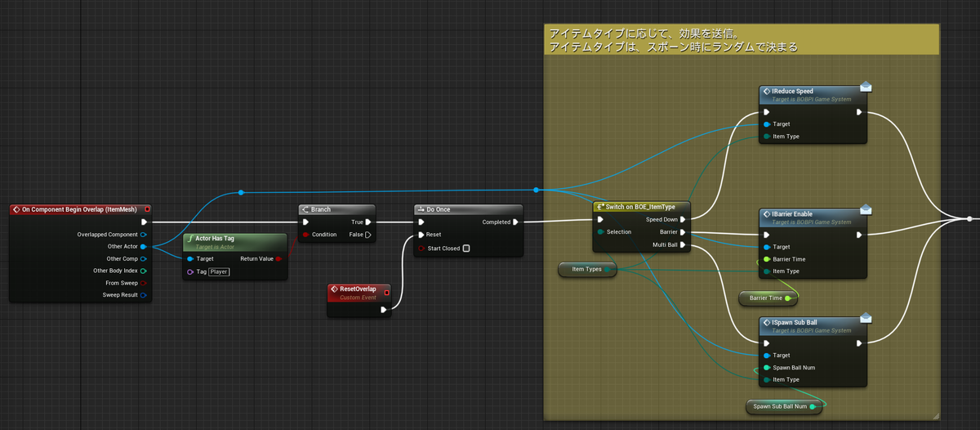Click the red delegate pin on On Component Begin Overlap

pyautogui.click(x=147, y=209)
